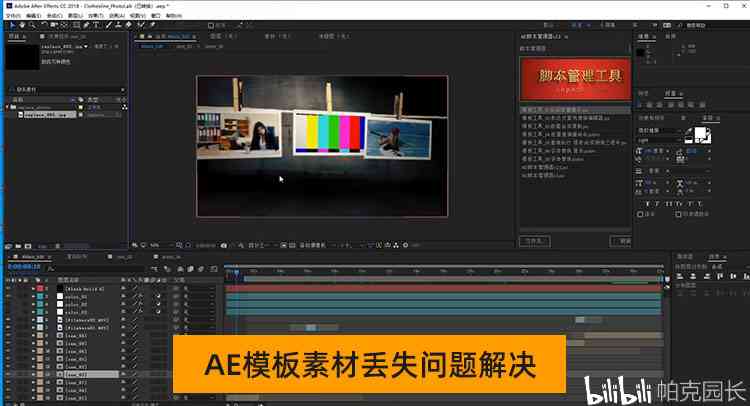This screenshot has height=406, width=750.
Task: Create a new composition from Project panel footer
Action: click(x=28, y=246)
